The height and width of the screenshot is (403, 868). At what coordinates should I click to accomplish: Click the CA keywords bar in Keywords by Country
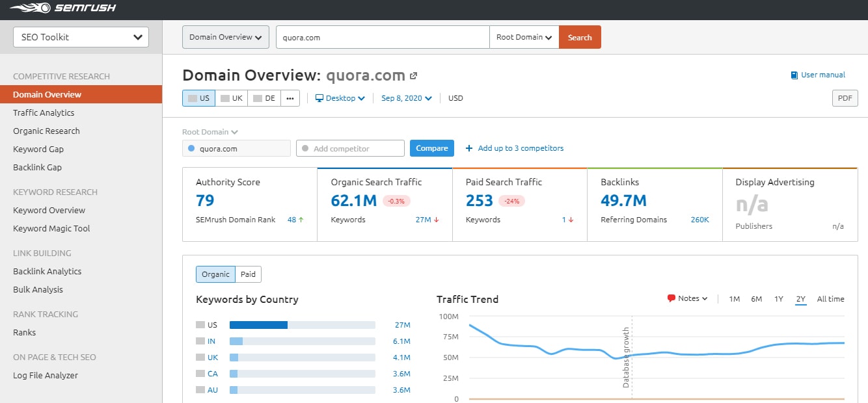tap(303, 374)
